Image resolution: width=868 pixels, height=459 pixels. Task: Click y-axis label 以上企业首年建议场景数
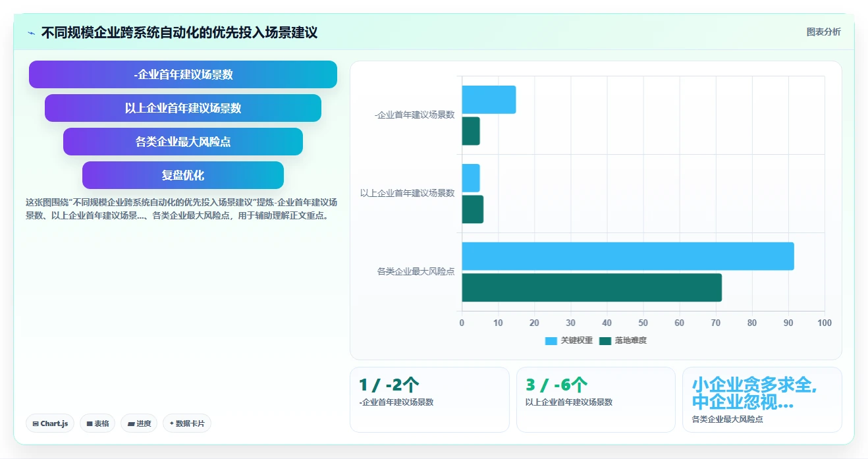(x=407, y=193)
